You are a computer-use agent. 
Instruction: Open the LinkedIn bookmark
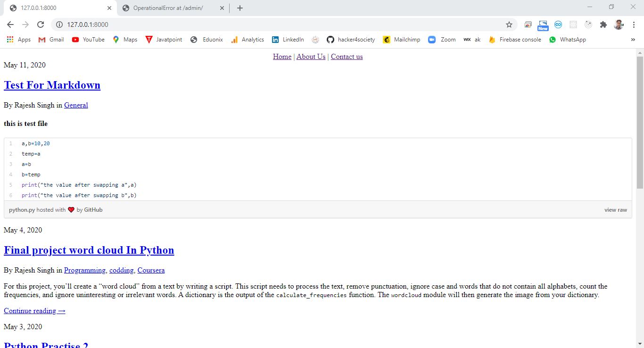(288, 40)
